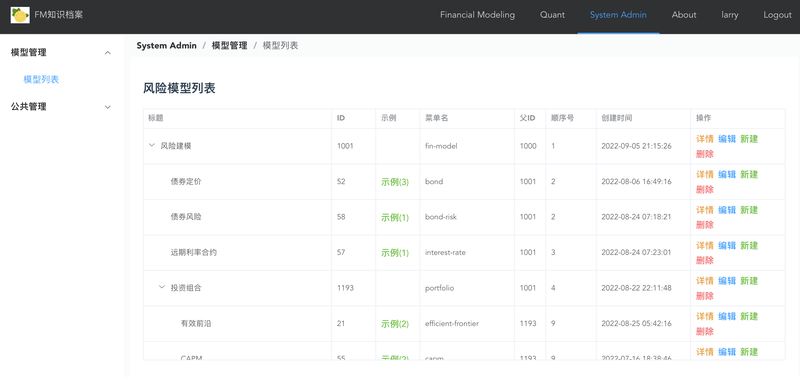Click 编辑 for the 债券风险 row
This screenshot has width=800, height=377.
(x=727, y=210)
